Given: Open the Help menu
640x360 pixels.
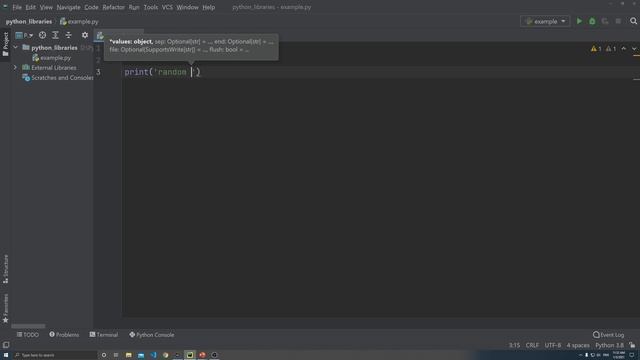Looking at the screenshot, I should (x=208, y=7).
